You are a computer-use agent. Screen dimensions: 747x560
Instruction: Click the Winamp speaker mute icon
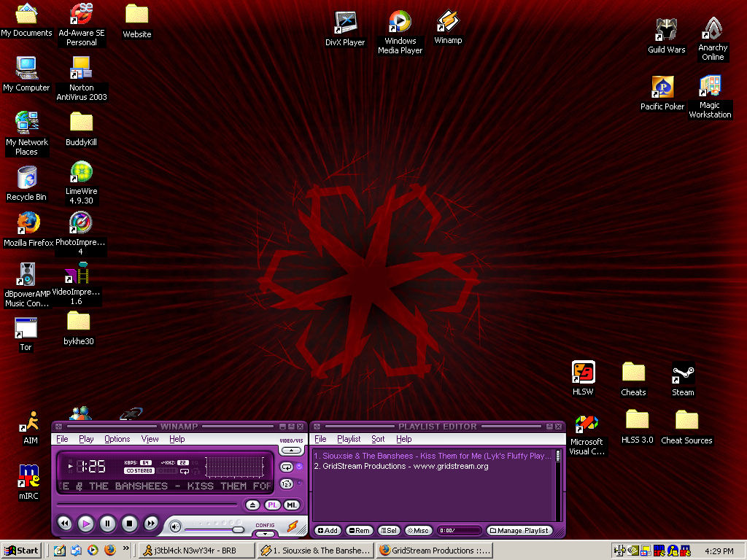[175, 526]
